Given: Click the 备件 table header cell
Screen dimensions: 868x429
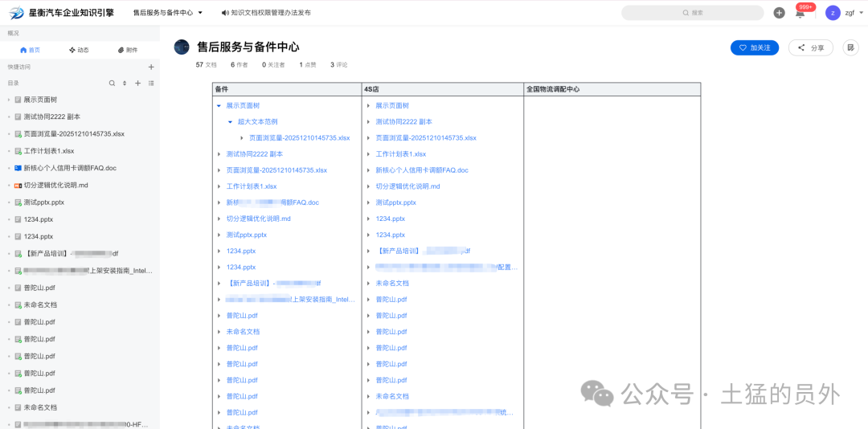Looking at the screenshot, I should 287,89.
